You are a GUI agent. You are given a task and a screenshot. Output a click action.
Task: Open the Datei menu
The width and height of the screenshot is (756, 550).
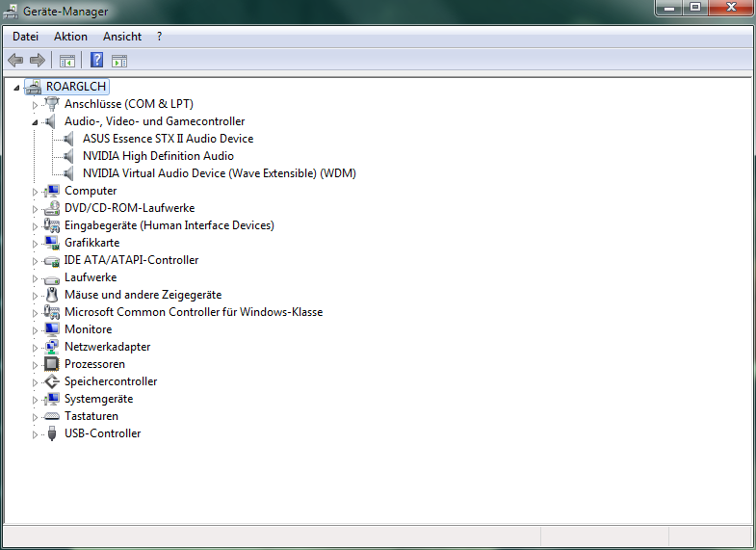[x=26, y=37]
